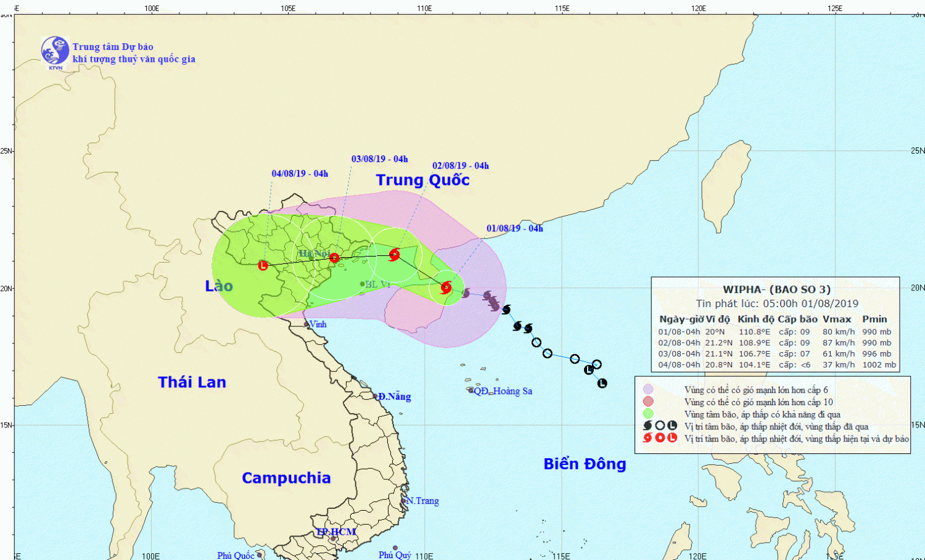Click Tin phát lúc 05:00h 01/08/2019 text
The width and height of the screenshot is (925, 560).
777,303
